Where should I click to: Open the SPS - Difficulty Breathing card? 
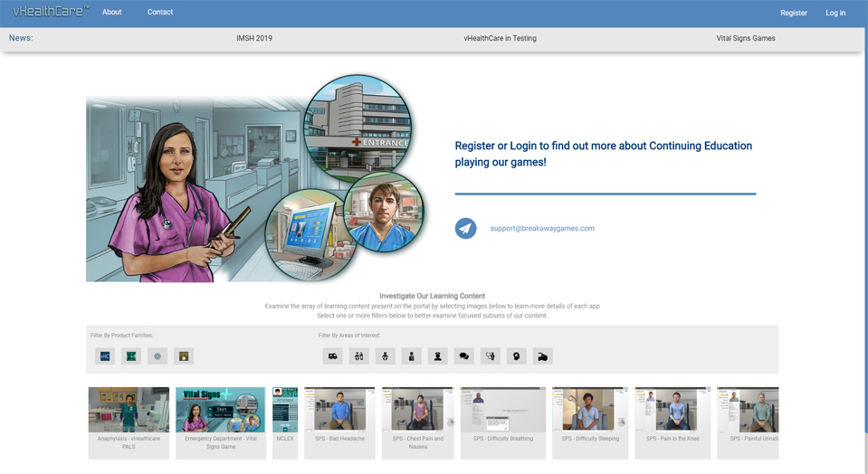(503, 422)
